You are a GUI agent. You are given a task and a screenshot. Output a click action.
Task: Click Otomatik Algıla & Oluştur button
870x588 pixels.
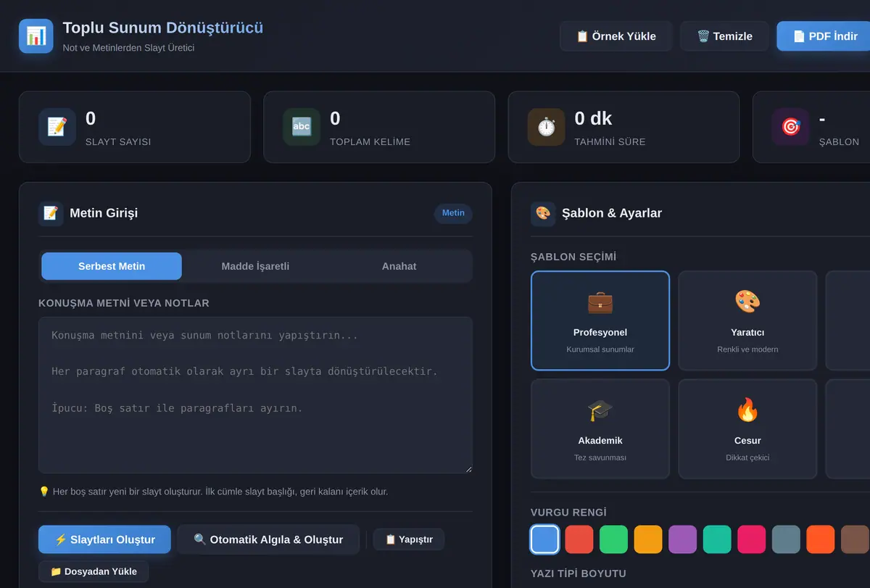[x=268, y=539]
